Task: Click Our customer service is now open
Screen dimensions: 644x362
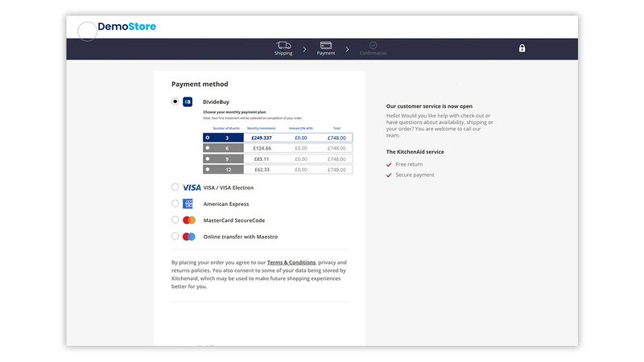Action: (429, 106)
